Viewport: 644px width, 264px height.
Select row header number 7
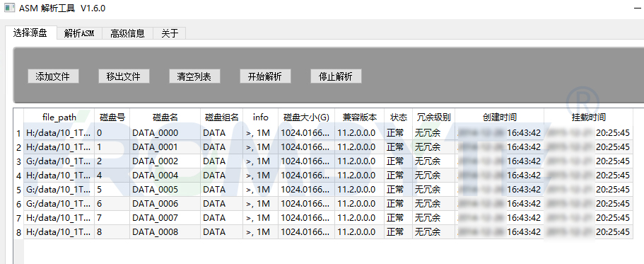tap(18, 218)
